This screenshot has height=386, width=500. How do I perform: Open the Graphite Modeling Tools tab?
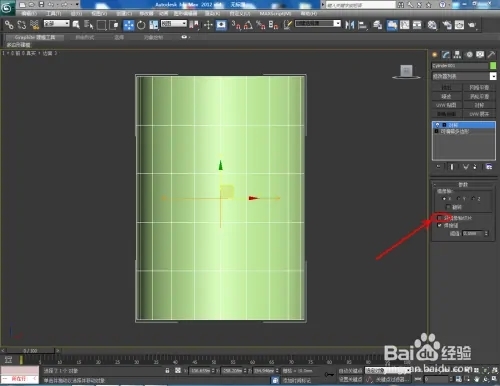[35, 37]
